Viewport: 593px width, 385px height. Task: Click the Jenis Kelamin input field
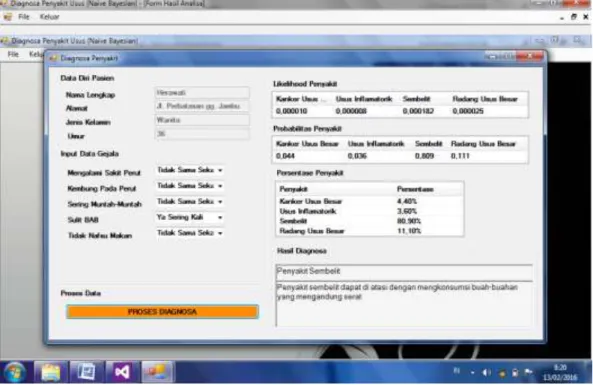(202, 120)
